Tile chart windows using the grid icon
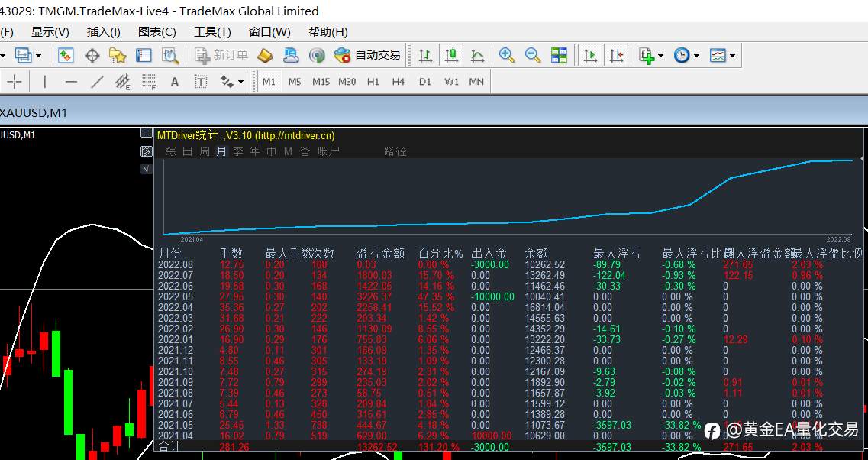Image resolution: width=868 pixels, height=460 pixels. [559, 56]
